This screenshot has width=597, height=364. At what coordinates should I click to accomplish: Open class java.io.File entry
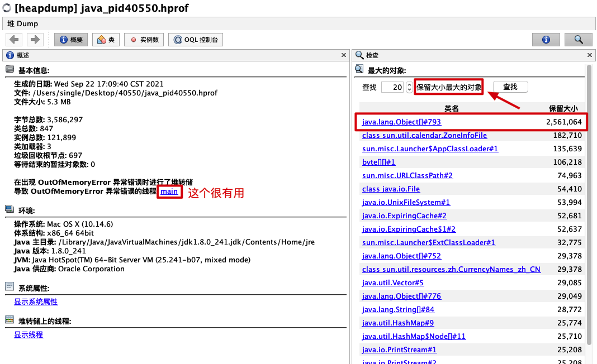(x=391, y=189)
